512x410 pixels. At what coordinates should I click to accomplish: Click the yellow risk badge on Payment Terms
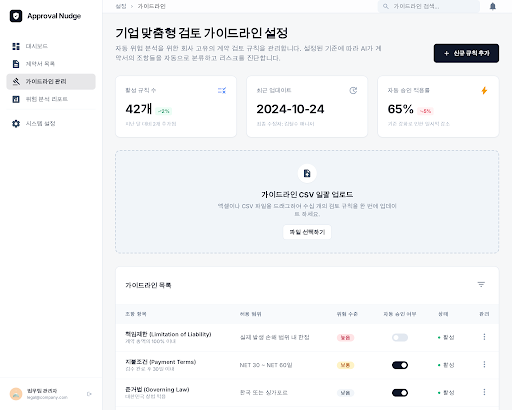(x=345, y=365)
